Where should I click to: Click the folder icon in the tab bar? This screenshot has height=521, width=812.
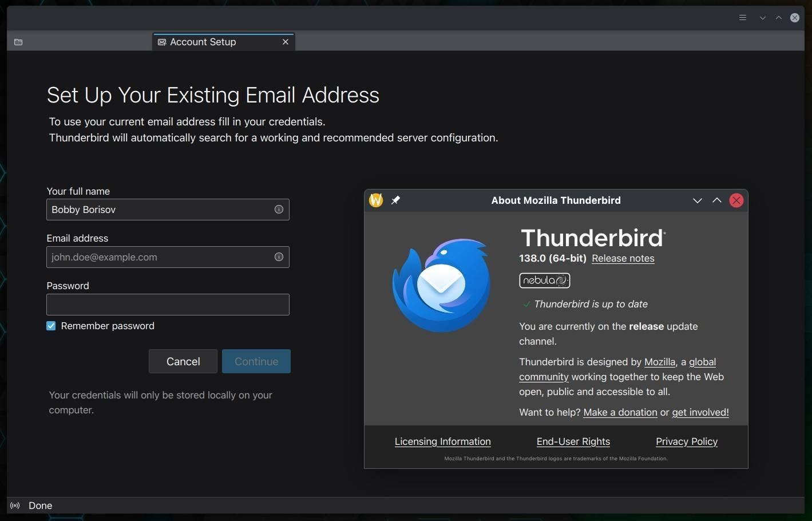point(18,42)
